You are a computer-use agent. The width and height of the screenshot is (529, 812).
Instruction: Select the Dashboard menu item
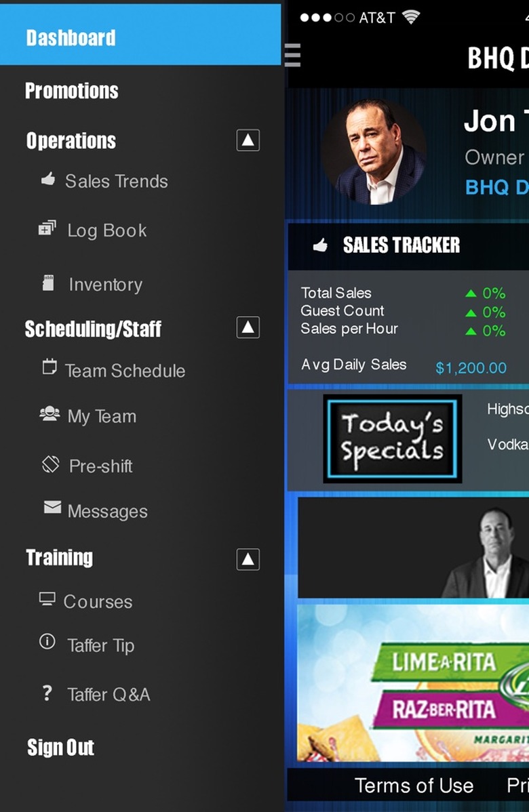coord(140,35)
